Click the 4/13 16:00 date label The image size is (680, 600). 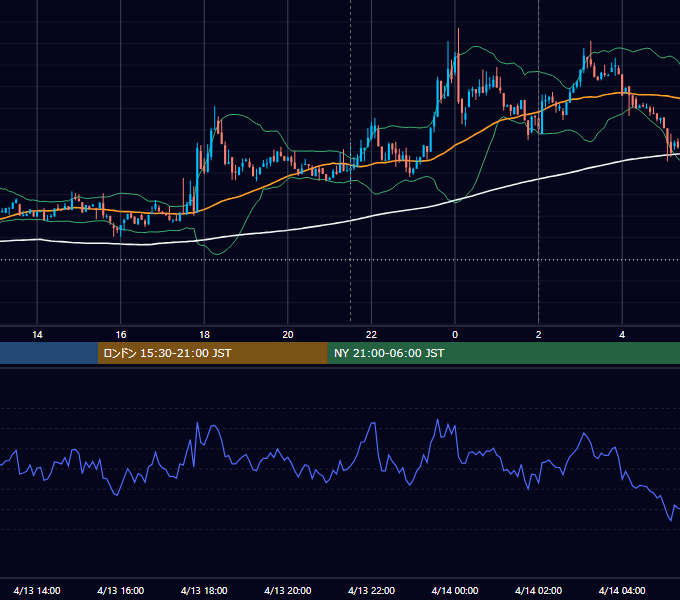[x=121, y=590]
